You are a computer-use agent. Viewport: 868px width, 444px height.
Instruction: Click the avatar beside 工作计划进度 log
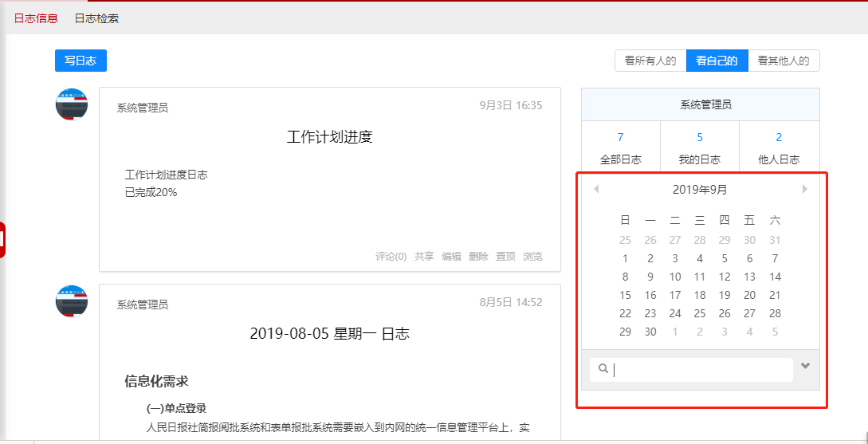tap(72, 104)
